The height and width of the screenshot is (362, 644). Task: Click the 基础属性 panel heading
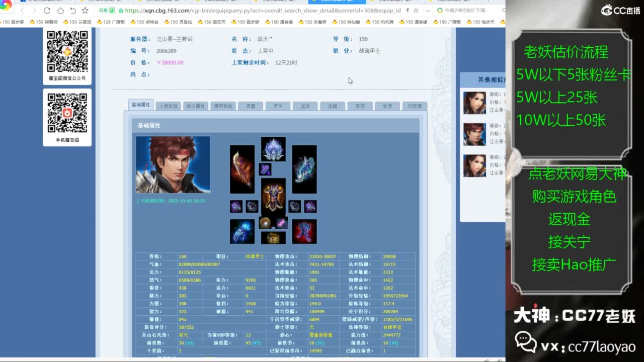click(x=149, y=125)
